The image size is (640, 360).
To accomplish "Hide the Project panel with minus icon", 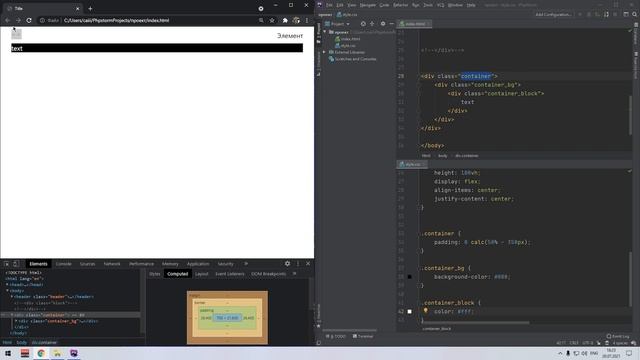I will click(x=391, y=24).
